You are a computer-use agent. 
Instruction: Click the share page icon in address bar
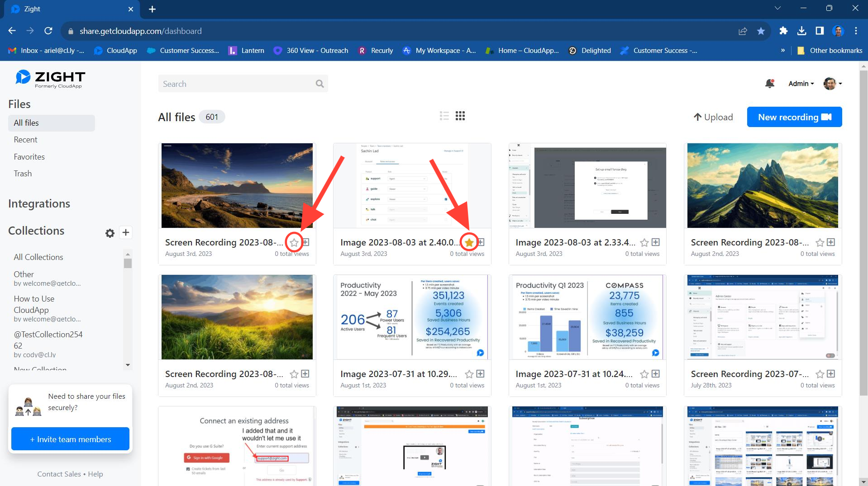pyautogui.click(x=743, y=31)
